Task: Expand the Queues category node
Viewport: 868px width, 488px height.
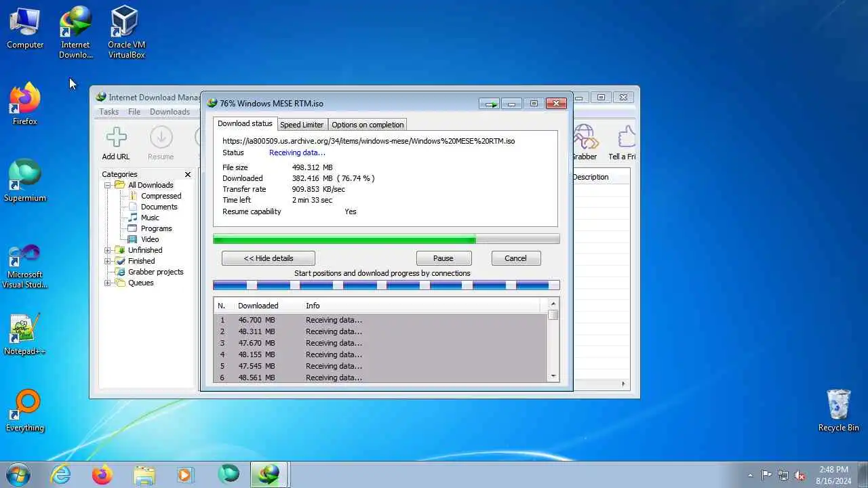Action: pyautogui.click(x=107, y=283)
